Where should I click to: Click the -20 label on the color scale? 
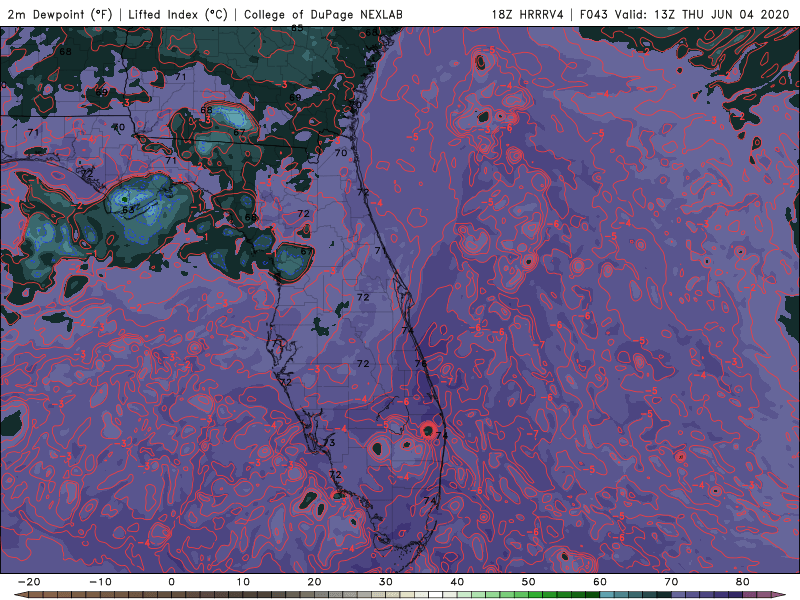point(29,582)
